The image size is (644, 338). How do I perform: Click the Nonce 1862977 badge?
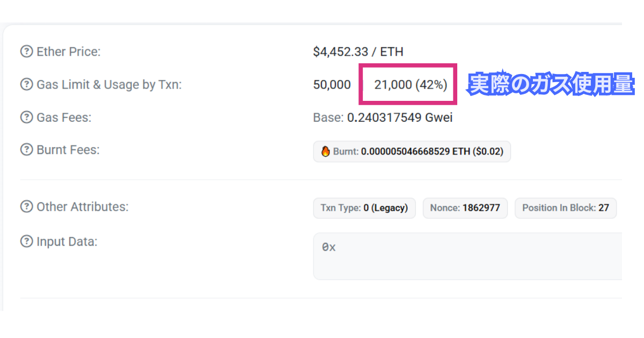click(465, 208)
